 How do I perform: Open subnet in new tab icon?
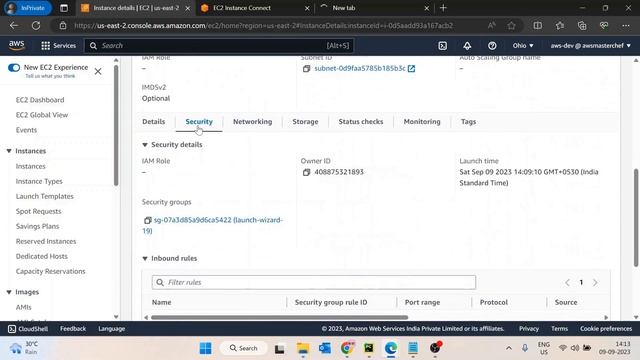coord(411,69)
